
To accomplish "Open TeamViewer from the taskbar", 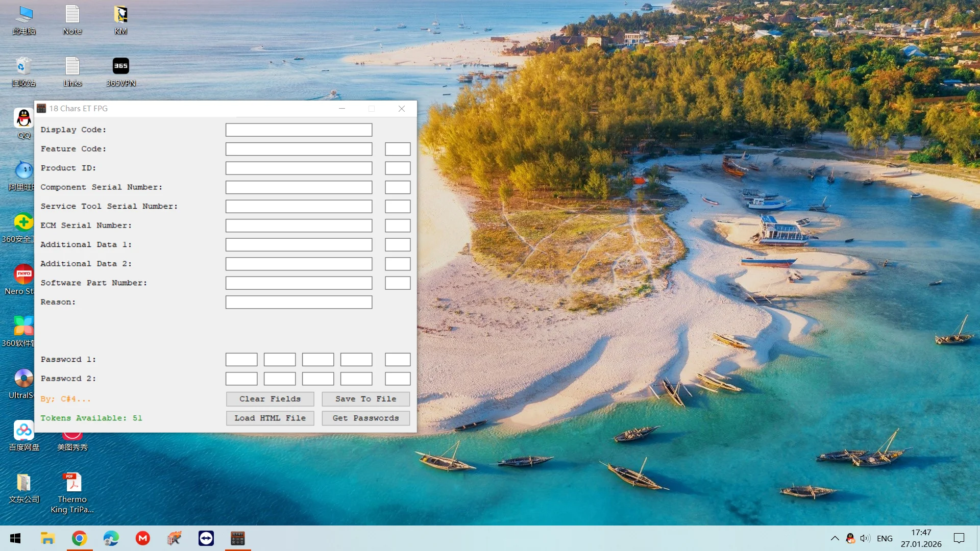I will coord(206,538).
